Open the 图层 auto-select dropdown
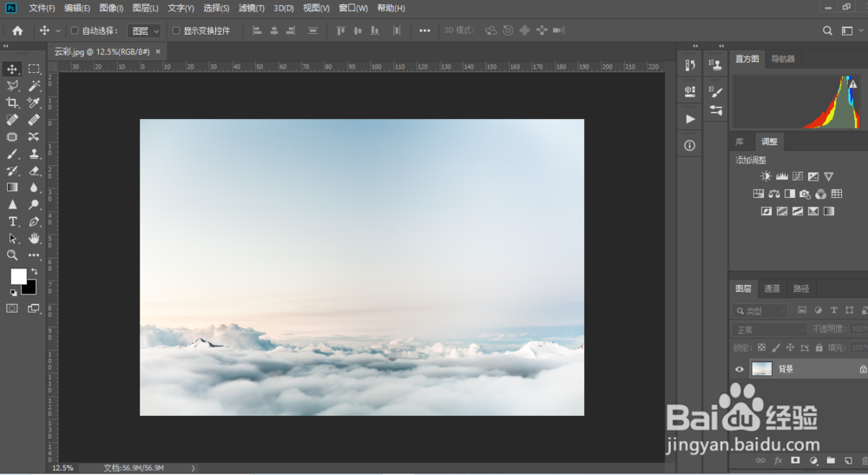The height and width of the screenshot is (475, 868). coord(144,31)
